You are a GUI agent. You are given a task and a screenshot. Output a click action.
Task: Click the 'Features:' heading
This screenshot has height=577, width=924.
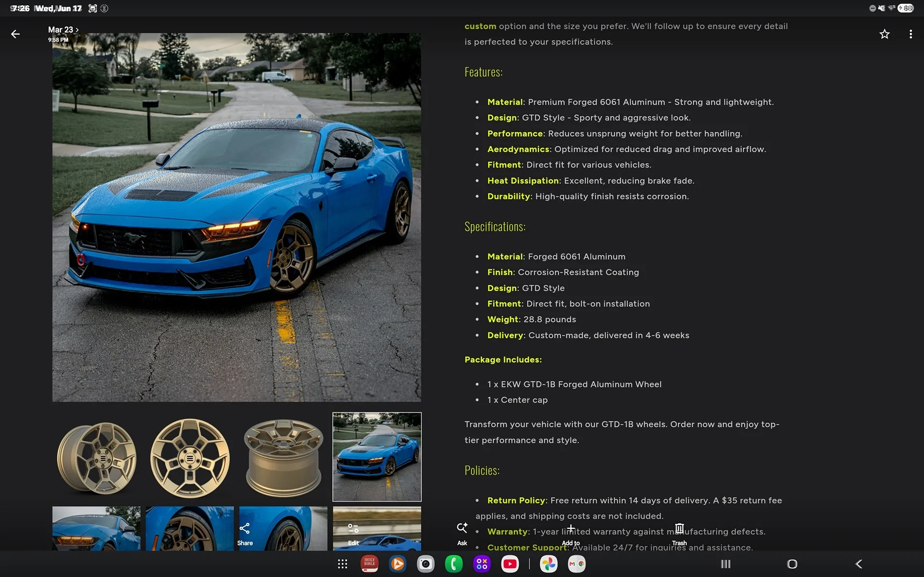pos(483,72)
